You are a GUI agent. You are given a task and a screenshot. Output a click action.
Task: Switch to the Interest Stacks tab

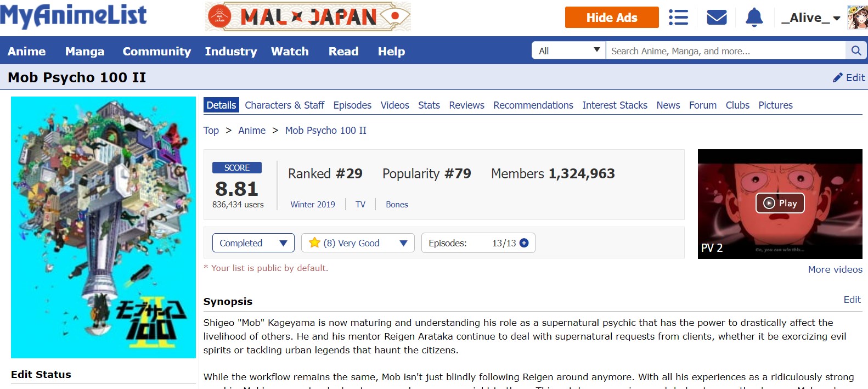pos(615,105)
